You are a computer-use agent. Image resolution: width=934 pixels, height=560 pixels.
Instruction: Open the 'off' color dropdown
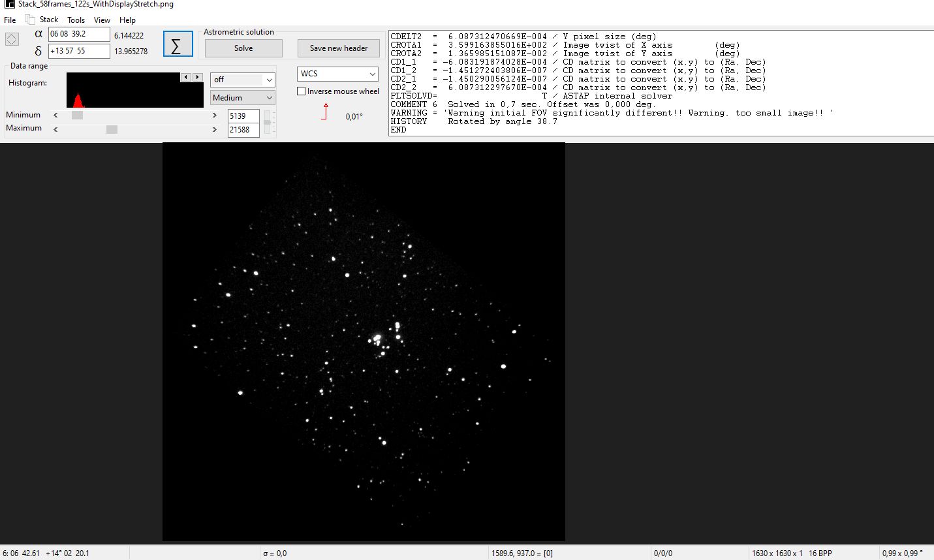click(242, 80)
